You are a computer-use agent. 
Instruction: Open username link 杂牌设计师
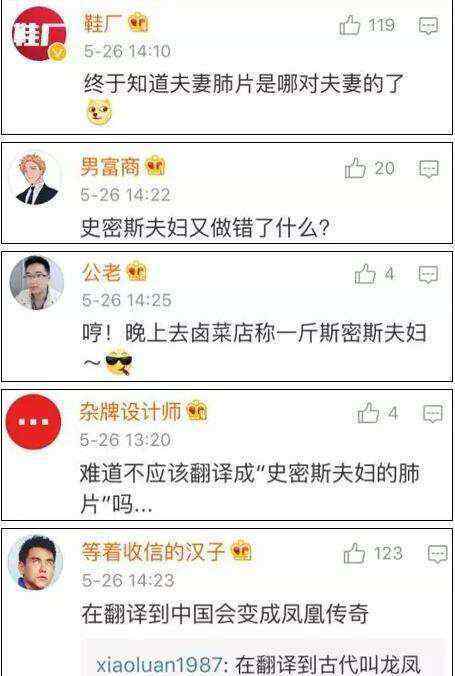point(131,411)
